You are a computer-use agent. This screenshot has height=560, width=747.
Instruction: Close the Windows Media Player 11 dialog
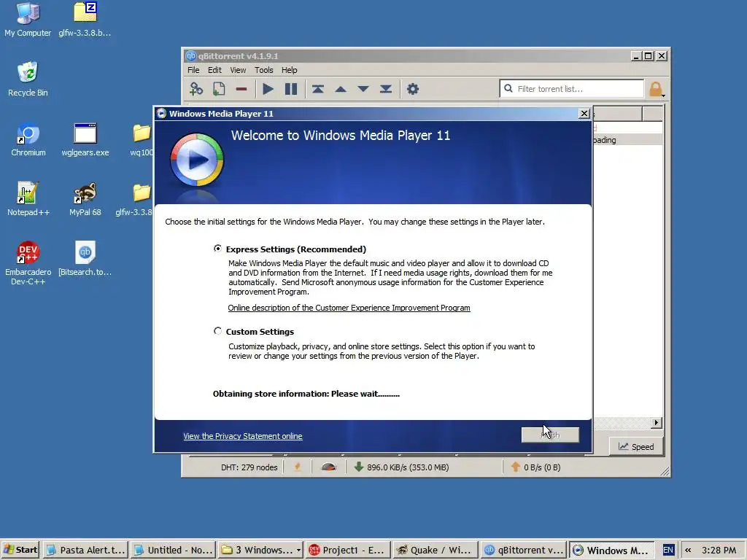(584, 113)
